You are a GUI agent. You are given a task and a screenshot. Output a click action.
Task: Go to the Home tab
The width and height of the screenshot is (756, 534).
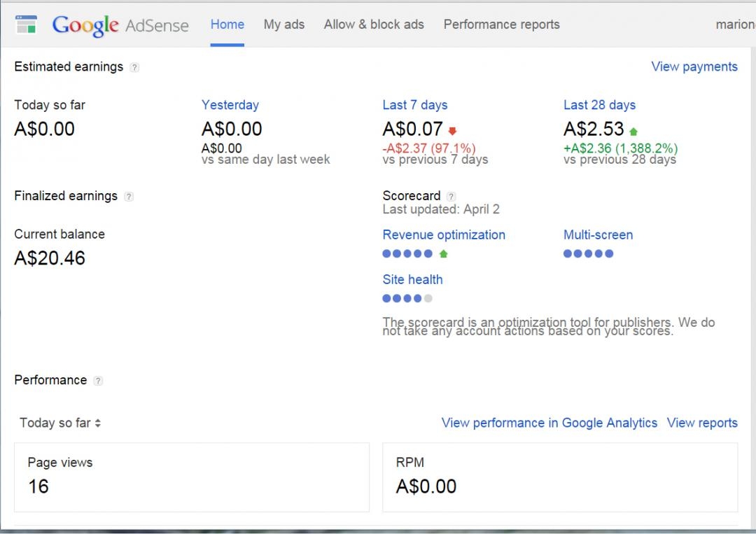point(227,24)
